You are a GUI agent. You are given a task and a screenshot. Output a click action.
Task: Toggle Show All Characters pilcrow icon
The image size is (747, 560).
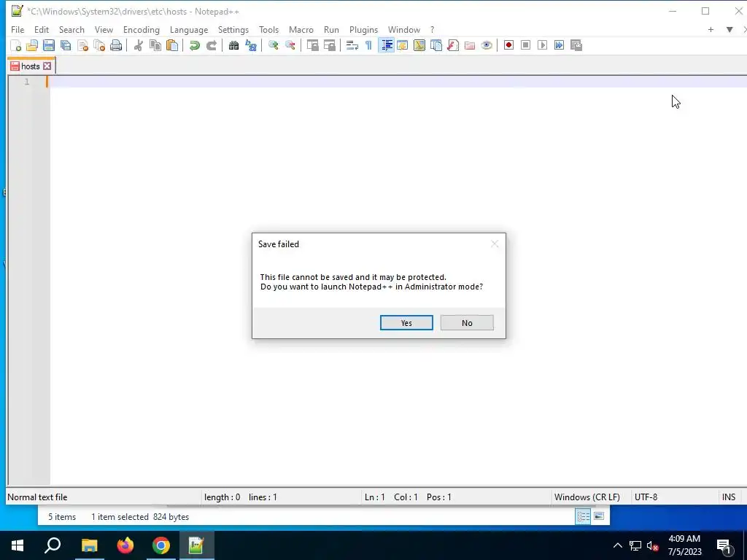368,45
